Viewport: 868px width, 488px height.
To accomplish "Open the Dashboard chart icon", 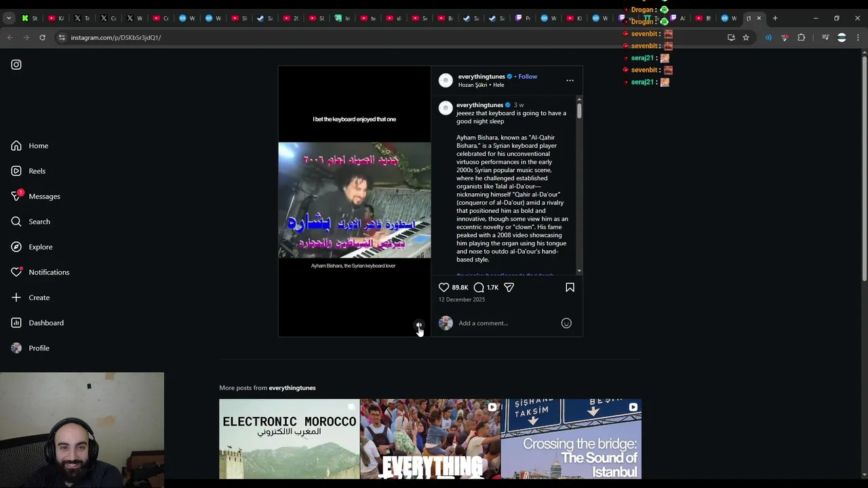I will click(16, 323).
